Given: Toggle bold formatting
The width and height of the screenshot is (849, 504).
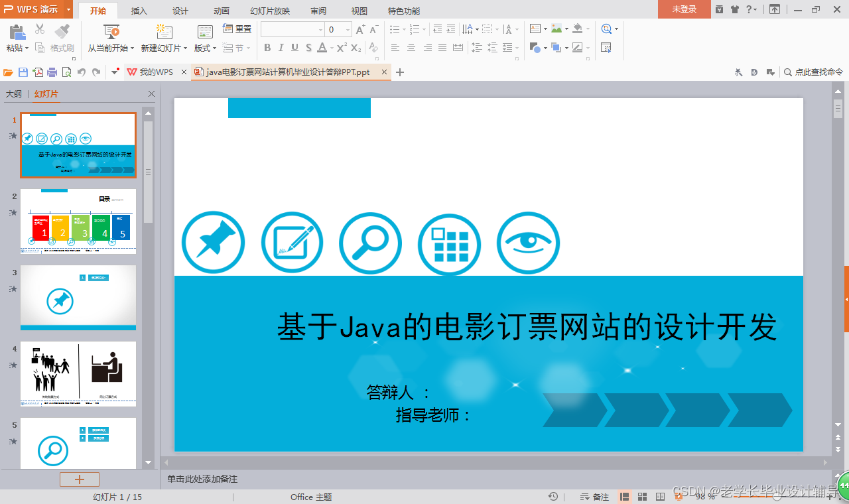Looking at the screenshot, I should (x=268, y=47).
